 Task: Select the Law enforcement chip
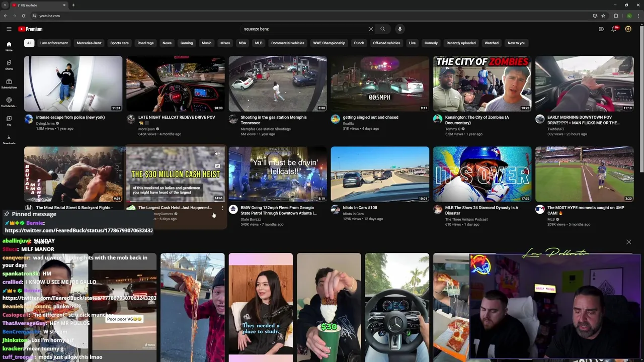pos(54,43)
